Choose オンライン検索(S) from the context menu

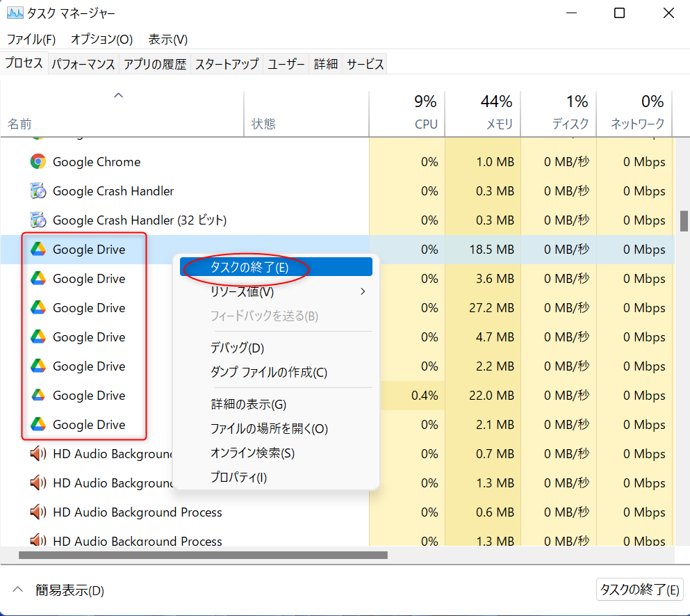[276, 453]
